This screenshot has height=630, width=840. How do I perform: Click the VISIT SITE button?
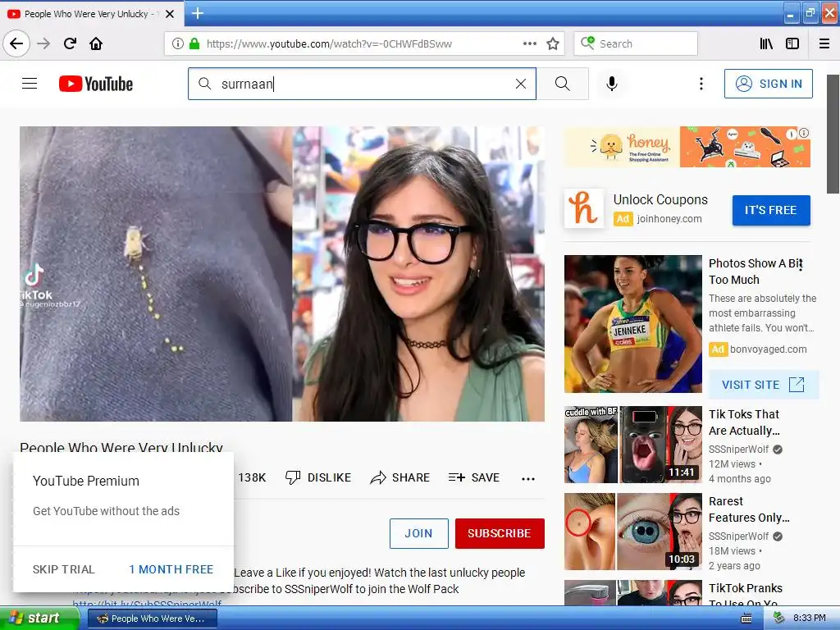(x=764, y=385)
